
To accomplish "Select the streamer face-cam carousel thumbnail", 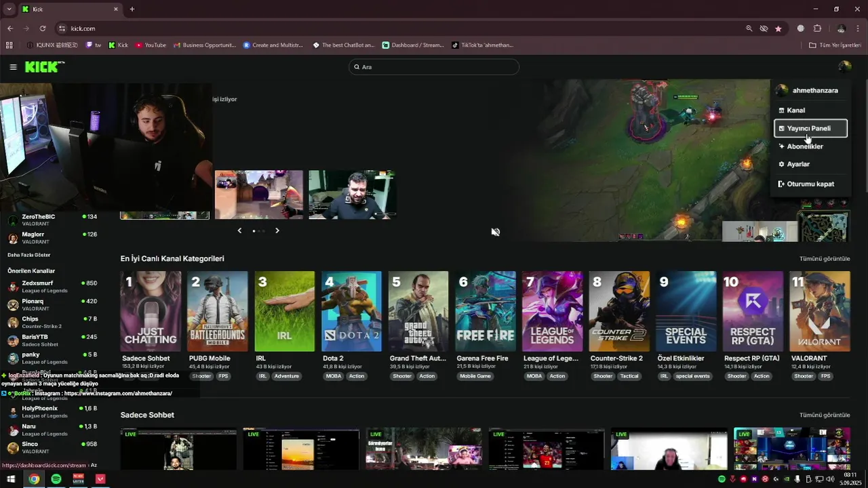I will pos(352,195).
